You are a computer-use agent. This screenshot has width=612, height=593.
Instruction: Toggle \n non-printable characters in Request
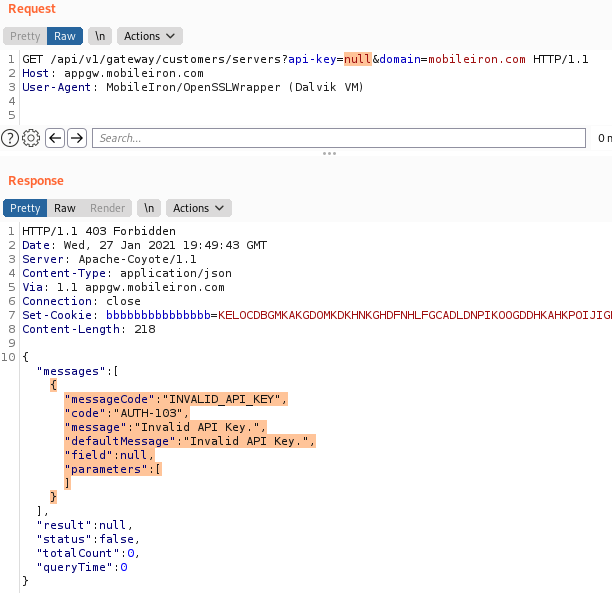click(x=100, y=36)
